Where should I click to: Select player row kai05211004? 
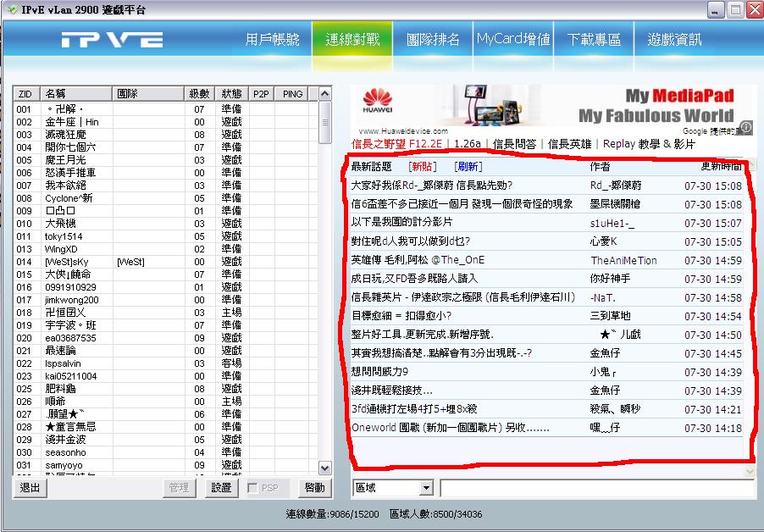point(166,376)
